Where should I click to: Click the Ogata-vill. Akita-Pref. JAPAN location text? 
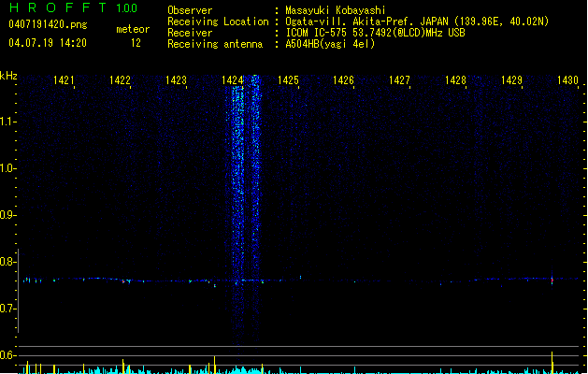coord(417,22)
